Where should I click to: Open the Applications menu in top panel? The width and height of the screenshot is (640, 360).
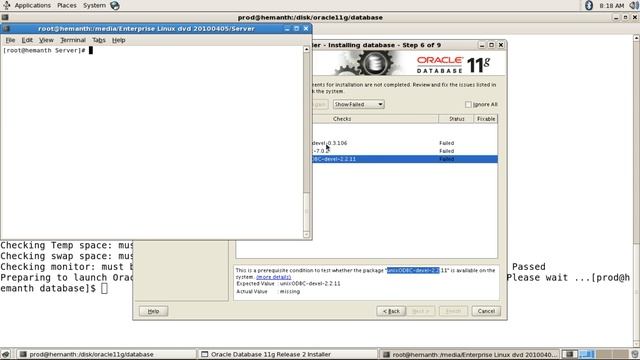(x=33, y=5)
